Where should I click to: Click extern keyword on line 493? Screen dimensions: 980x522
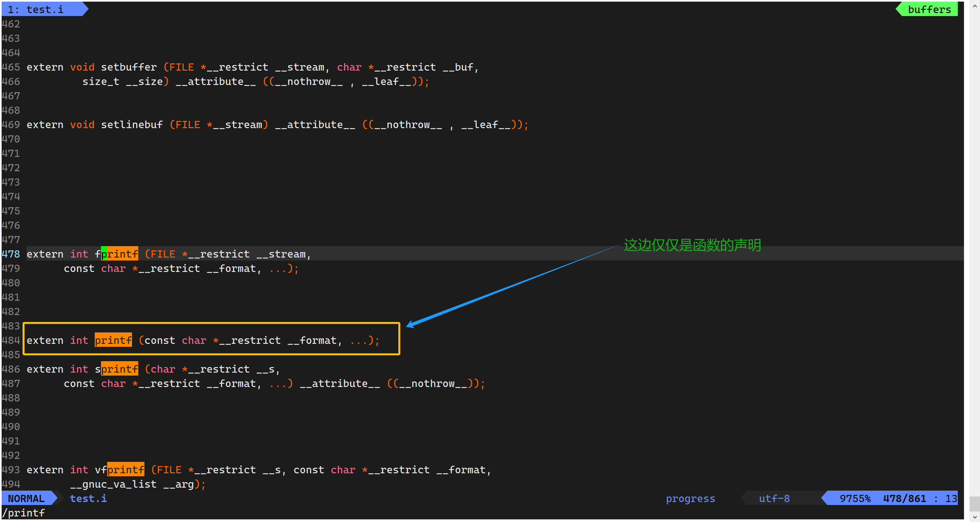(x=45, y=470)
